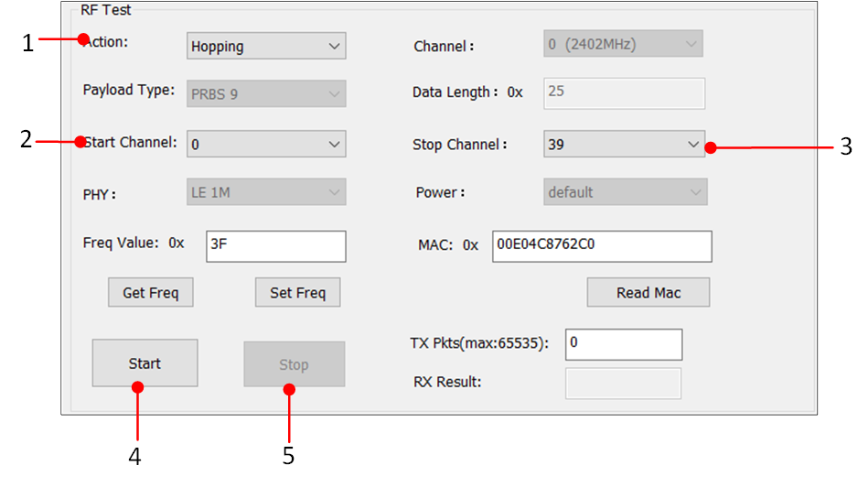Viewport: 868px width, 487px height.
Task: Click the empty RX Result box
Action: [623, 384]
